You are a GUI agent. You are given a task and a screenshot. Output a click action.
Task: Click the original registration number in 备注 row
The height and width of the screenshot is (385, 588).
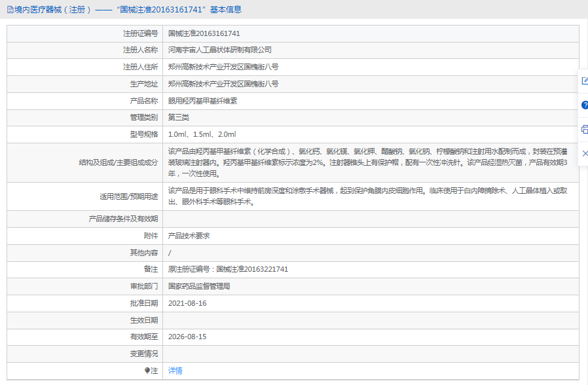228,269
